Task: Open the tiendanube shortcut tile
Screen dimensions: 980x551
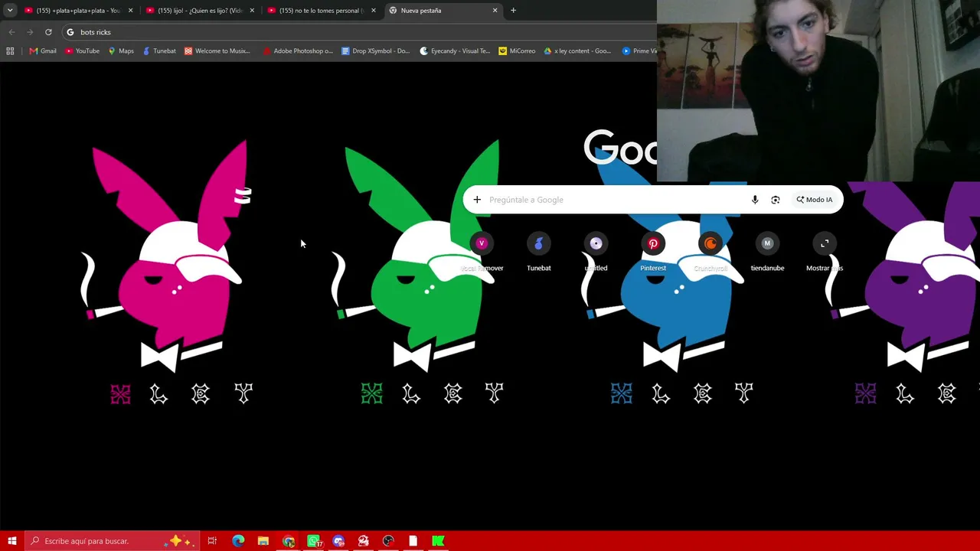Action: coord(767,252)
